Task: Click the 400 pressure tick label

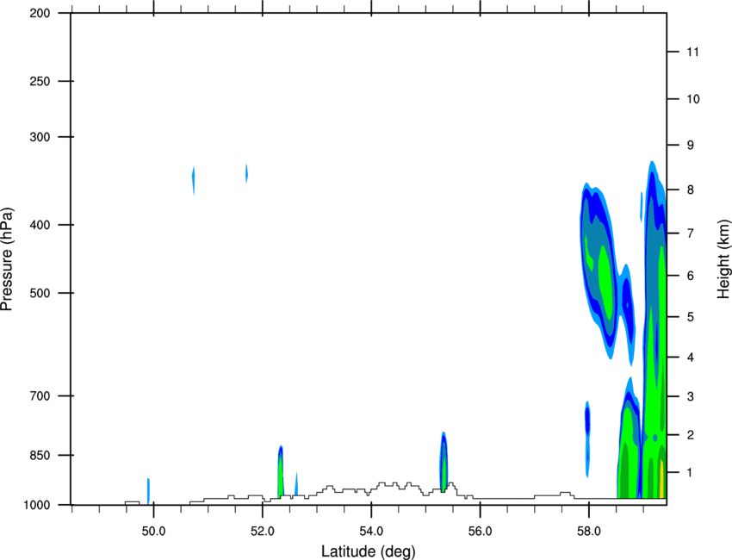Action: (x=40, y=225)
